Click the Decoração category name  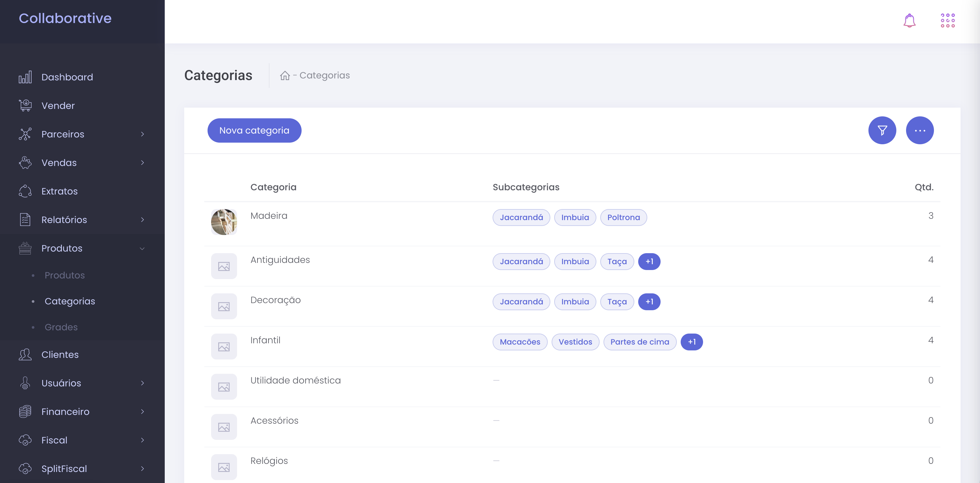pos(275,300)
